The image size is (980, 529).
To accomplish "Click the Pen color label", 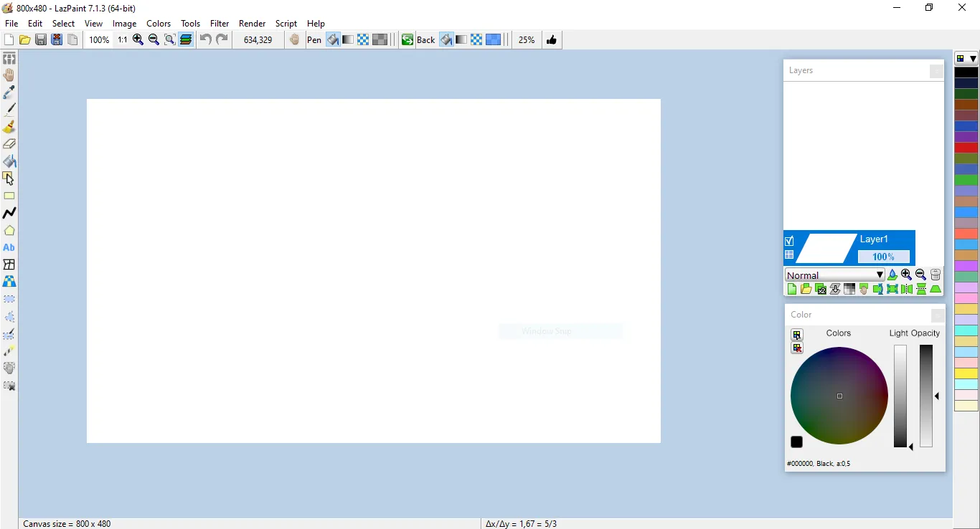I will tap(314, 40).
